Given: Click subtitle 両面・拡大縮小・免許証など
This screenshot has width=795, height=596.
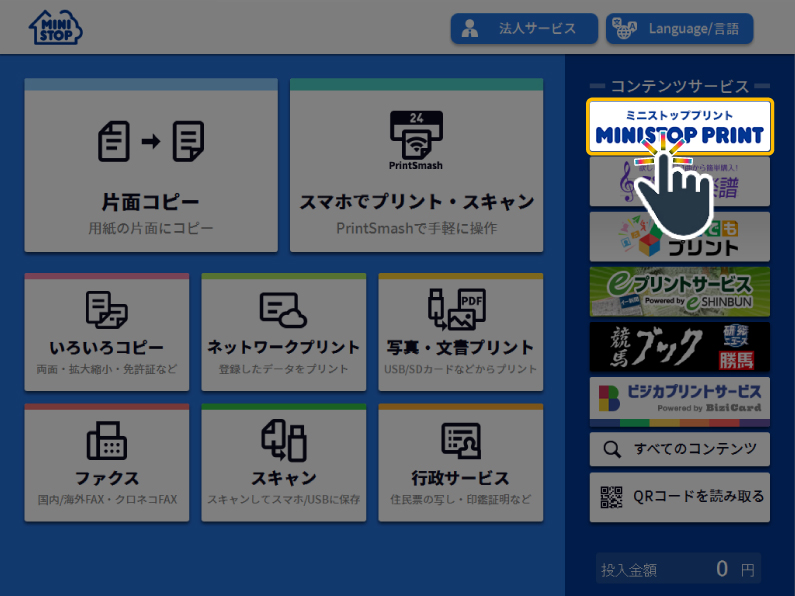Looking at the screenshot, I should [107, 369].
